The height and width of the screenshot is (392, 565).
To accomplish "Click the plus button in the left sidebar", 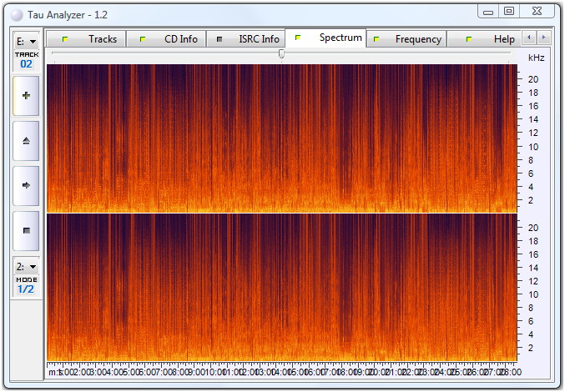I will point(26,96).
